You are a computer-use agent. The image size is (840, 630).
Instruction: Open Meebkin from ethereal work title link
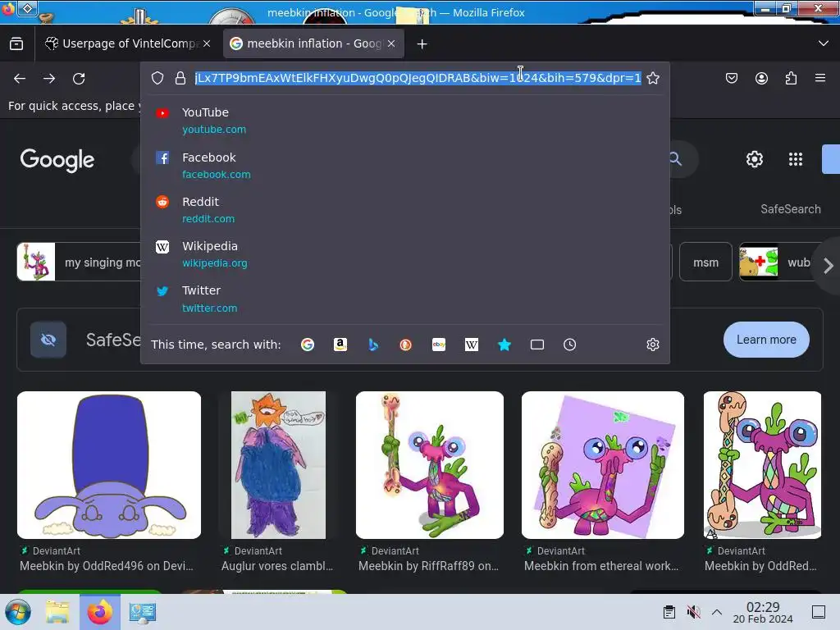pos(601,566)
